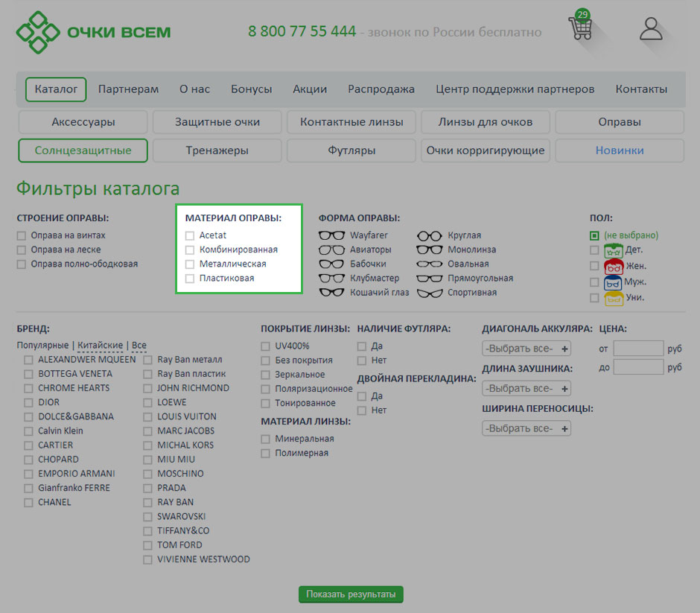This screenshot has width=700, height=613.
Task: Pick the Кошачий глаз frame icon
Action: click(331, 293)
